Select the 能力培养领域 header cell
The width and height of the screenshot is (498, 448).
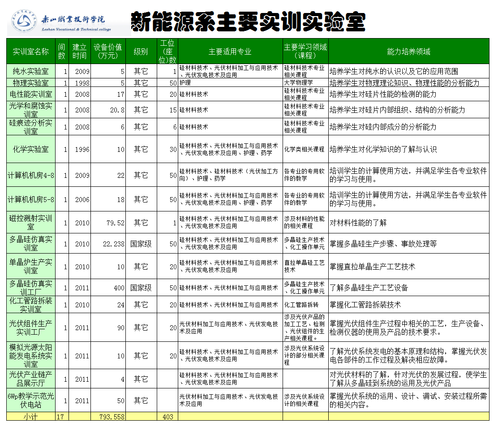point(408,52)
